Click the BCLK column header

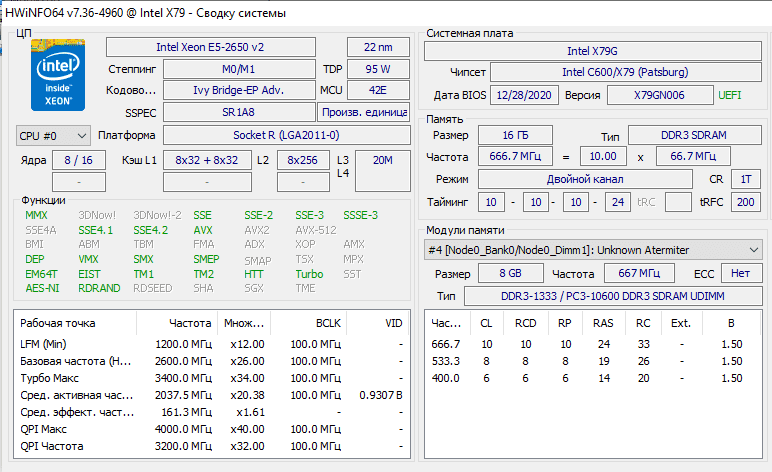[x=328, y=324]
